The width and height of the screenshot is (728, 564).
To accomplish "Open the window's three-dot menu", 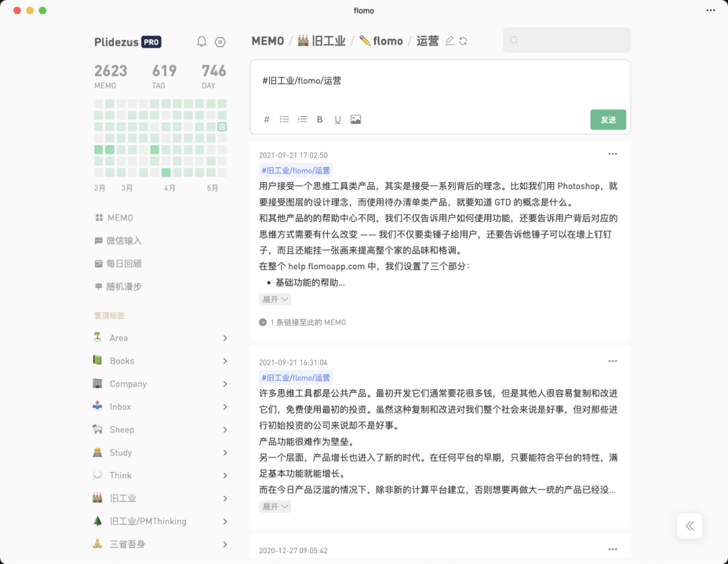I will coord(711,10).
